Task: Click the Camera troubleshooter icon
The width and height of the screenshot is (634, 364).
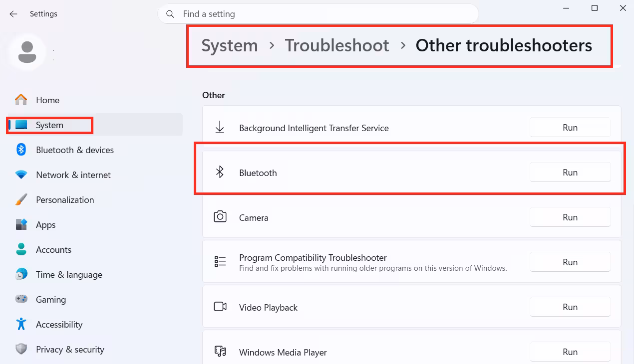Action: [x=220, y=217]
